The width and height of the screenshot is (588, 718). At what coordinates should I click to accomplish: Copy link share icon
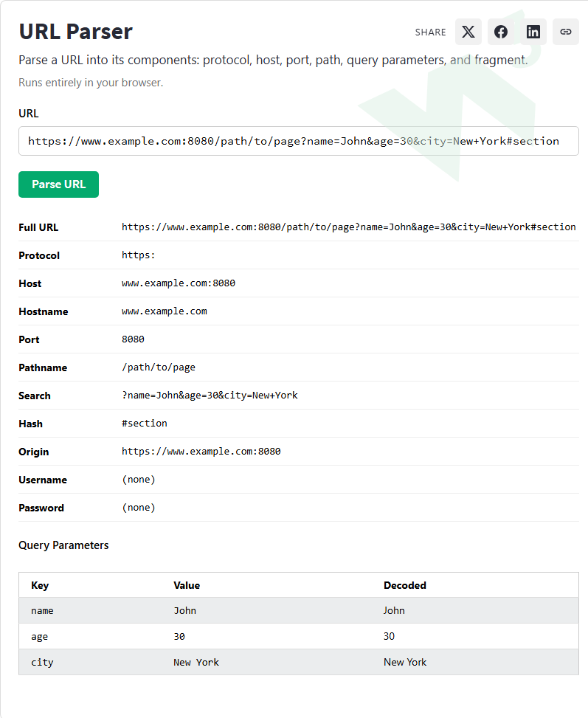566,32
